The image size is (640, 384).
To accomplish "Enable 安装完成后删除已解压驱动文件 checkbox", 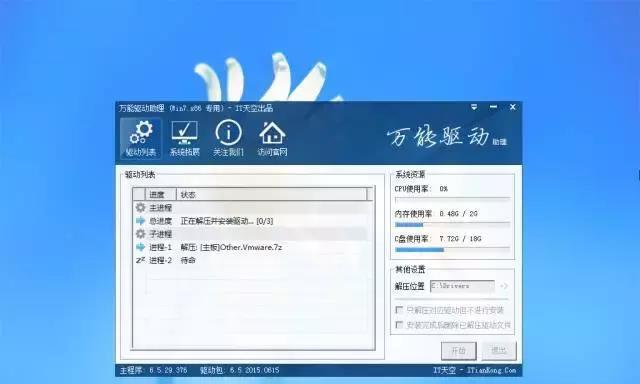I will pos(399,325).
